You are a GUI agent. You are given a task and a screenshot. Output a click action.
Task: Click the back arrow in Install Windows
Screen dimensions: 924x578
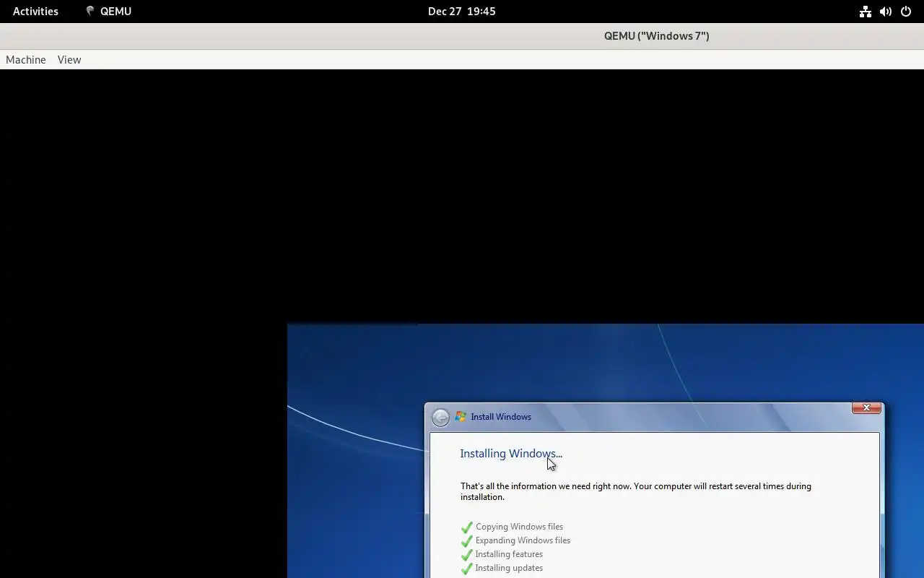[440, 418]
